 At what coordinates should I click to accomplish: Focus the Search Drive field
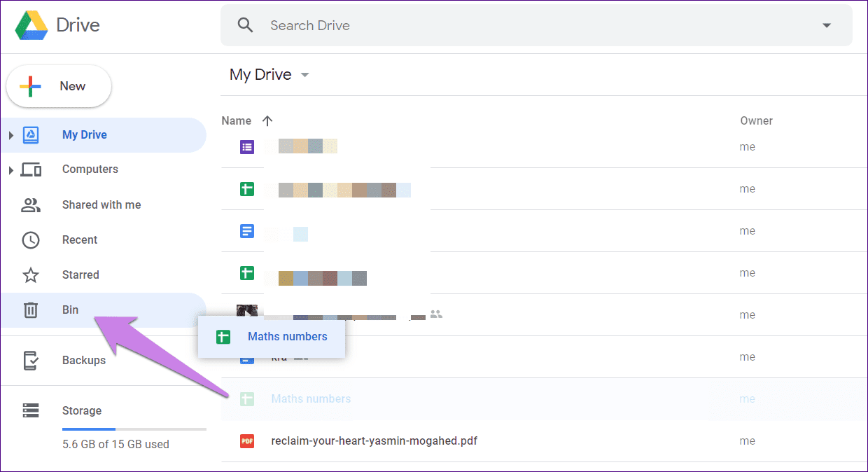(x=536, y=25)
